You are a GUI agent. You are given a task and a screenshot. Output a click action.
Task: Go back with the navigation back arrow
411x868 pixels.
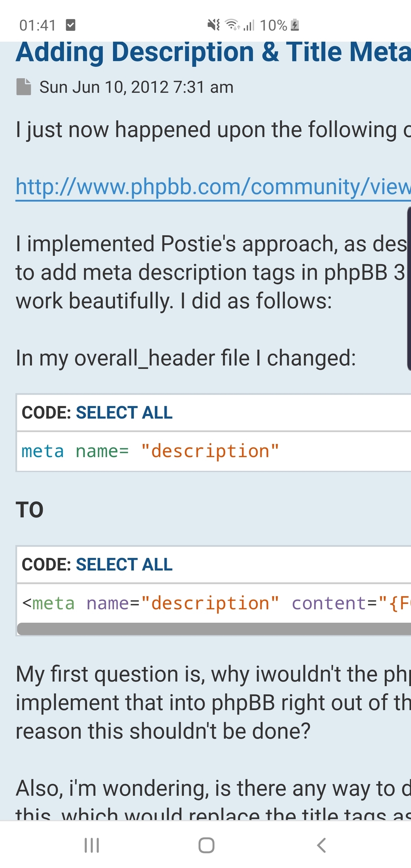coord(321,845)
